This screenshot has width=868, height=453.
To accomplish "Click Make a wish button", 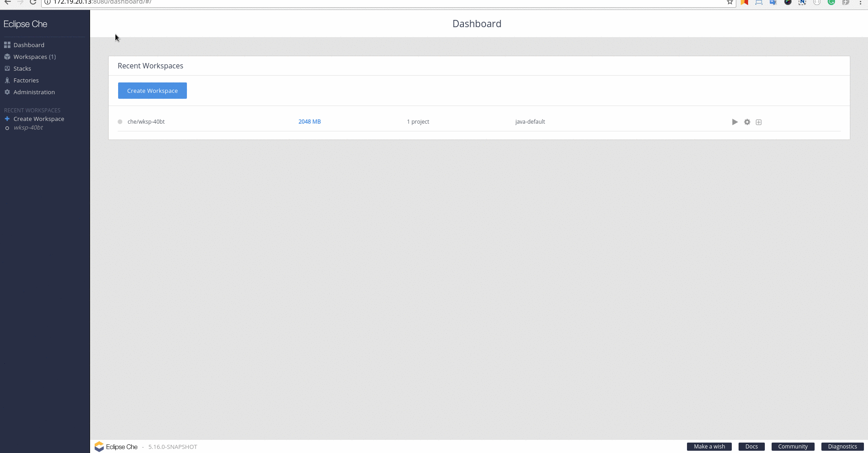I will pyautogui.click(x=709, y=447).
